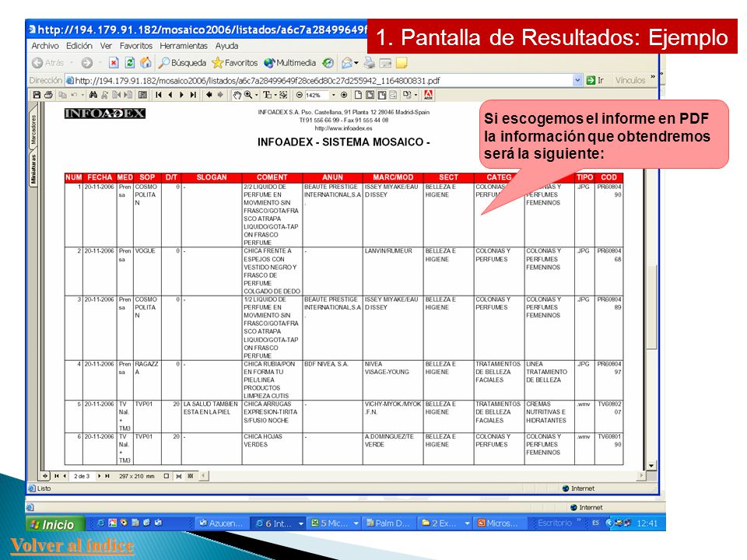The height and width of the screenshot is (560, 747).
Task: Set Fit Width page view
Action: (381, 95)
